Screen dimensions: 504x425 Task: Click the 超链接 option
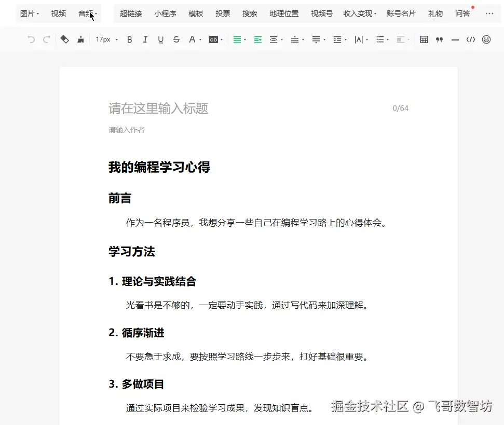[131, 13]
